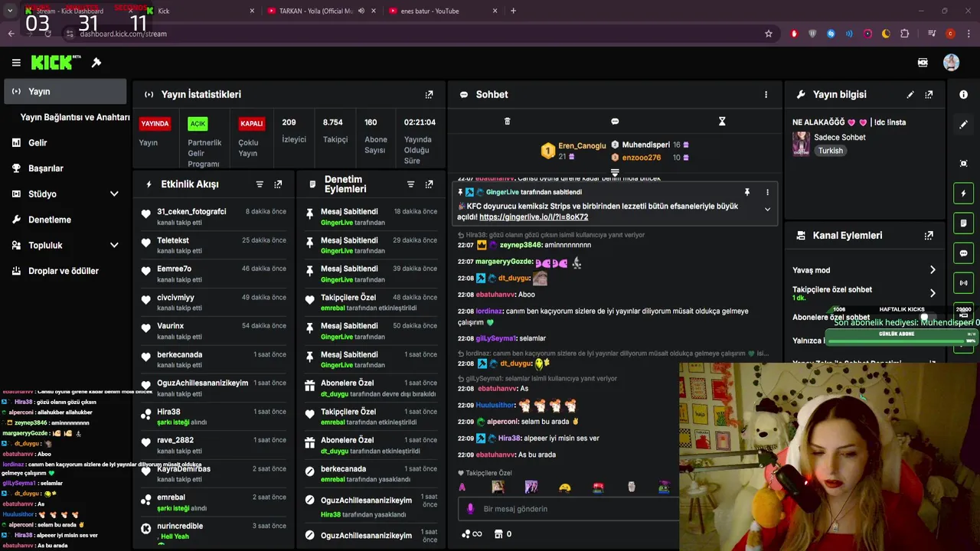The height and width of the screenshot is (551, 980).
Task: Collapse the pinned message with the chevron
Action: click(767, 209)
